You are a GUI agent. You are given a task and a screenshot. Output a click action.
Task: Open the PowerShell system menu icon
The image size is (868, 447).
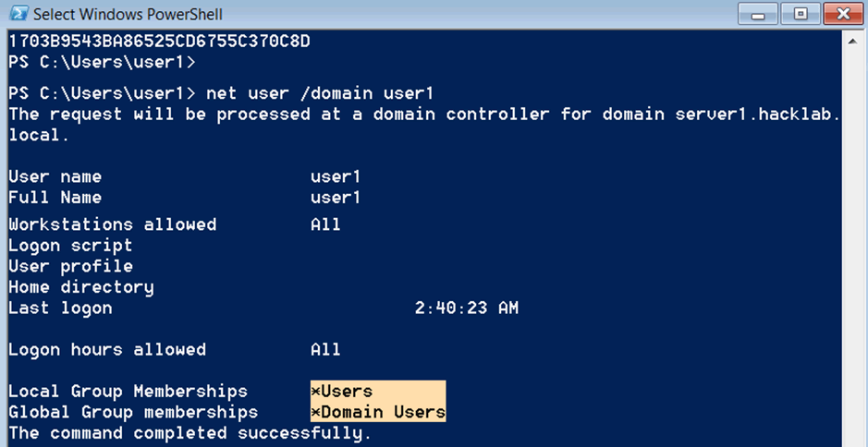click(19, 13)
